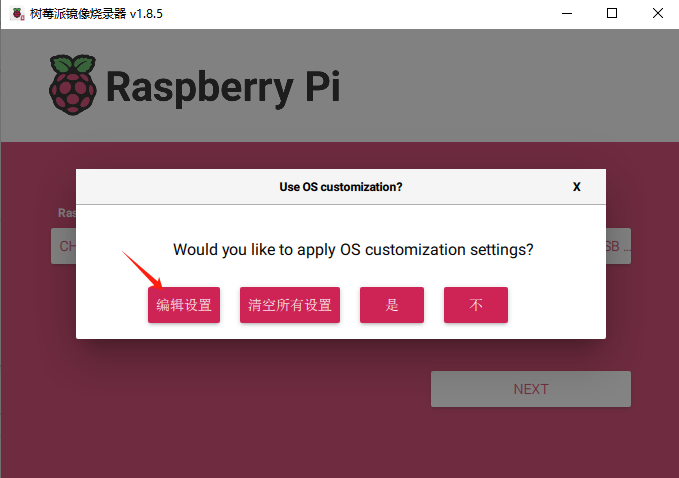Minimize the 树莓派镜像烧录器 window
This screenshot has width=679, height=478.
[567, 13]
